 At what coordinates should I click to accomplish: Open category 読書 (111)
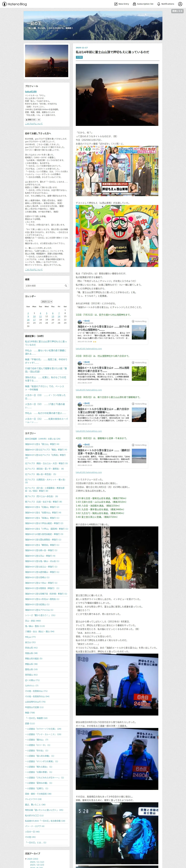[30, 723]
